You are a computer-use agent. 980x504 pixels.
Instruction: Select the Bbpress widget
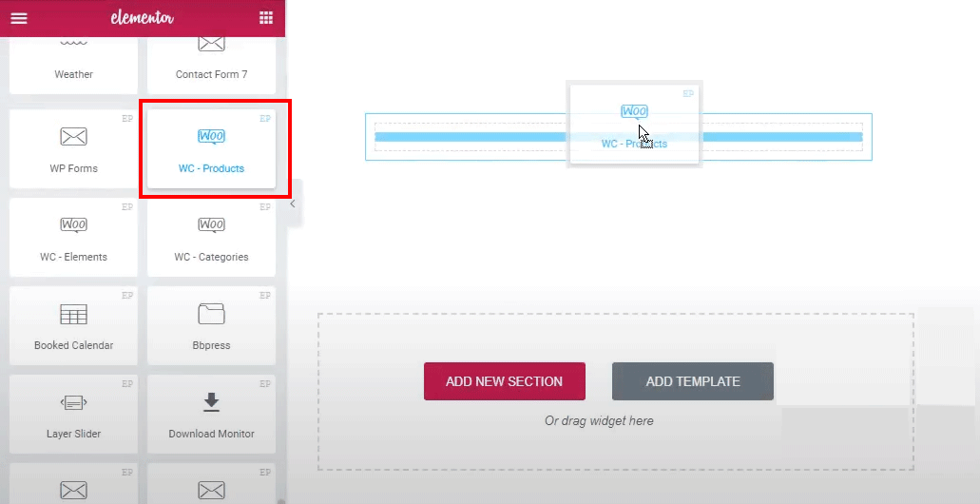[x=211, y=325]
